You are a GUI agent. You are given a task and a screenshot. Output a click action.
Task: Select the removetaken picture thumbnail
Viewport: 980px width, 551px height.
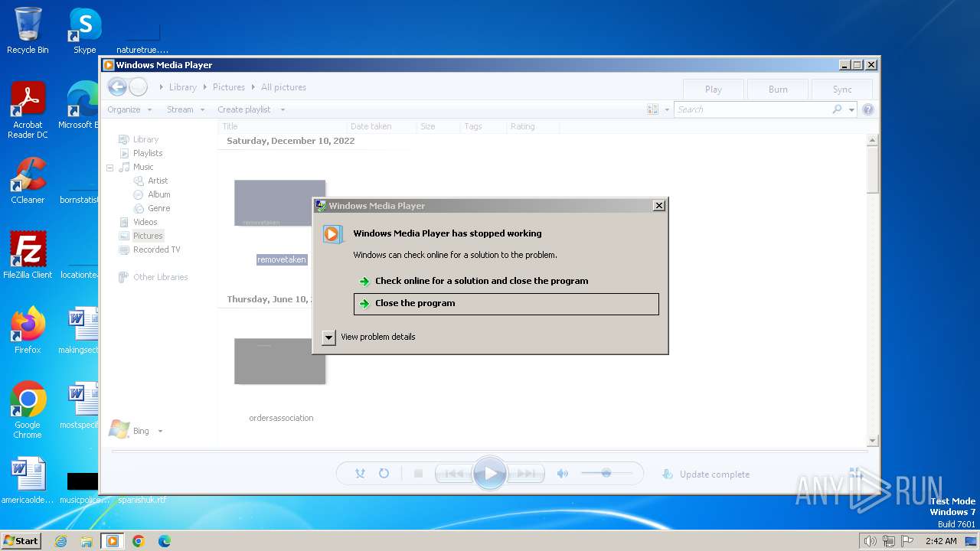point(279,203)
